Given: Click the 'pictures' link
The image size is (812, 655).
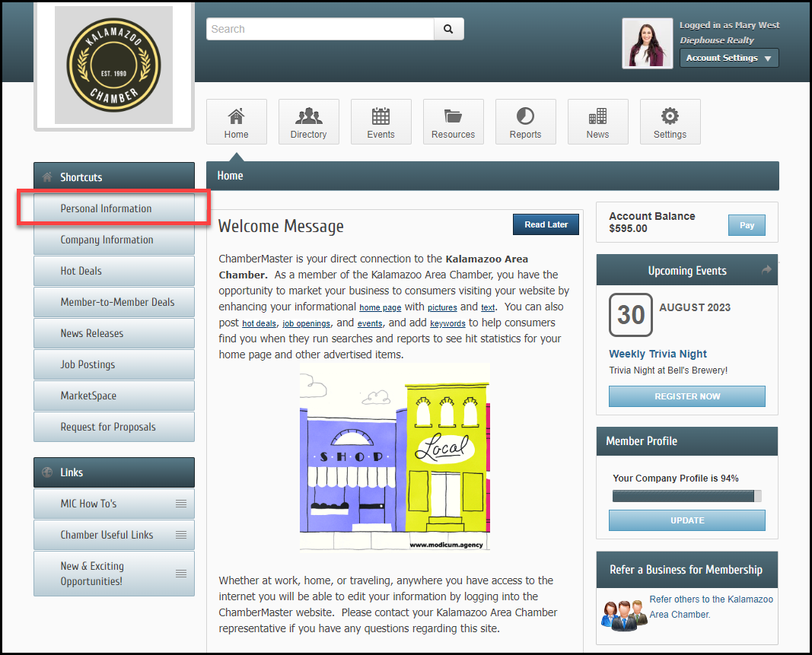Looking at the screenshot, I should tap(442, 307).
